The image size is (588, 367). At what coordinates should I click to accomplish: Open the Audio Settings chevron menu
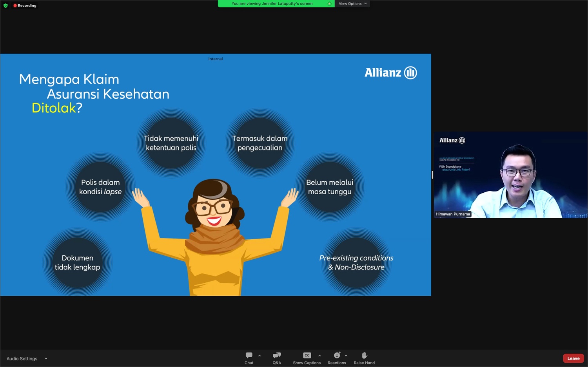point(46,358)
